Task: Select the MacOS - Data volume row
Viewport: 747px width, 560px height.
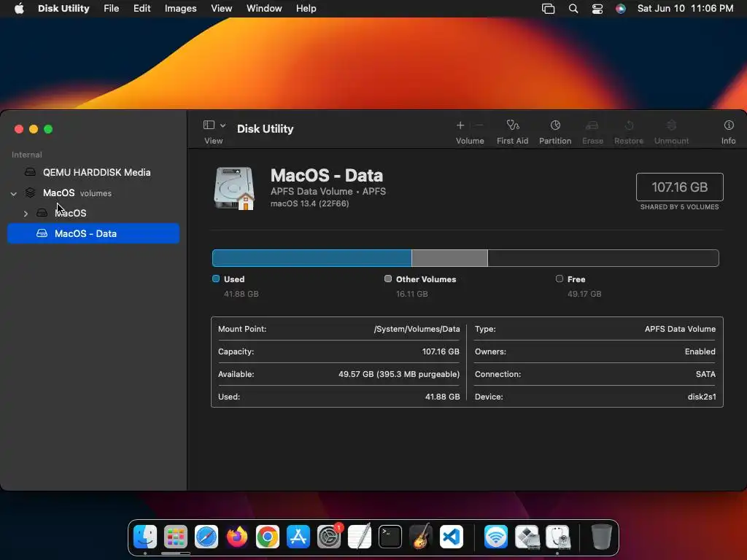Action: click(x=93, y=233)
